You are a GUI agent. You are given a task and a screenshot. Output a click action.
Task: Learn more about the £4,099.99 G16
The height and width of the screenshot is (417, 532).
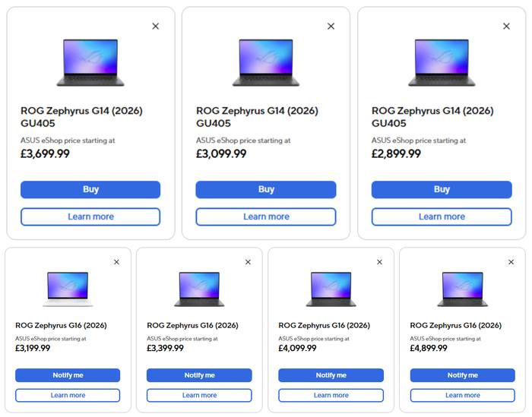[x=331, y=395]
